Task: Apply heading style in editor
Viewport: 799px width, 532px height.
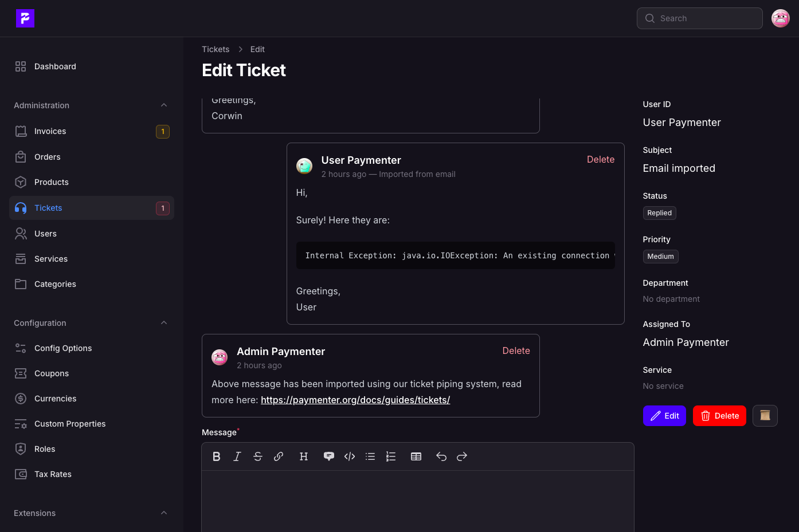Action: [x=304, y=456]
